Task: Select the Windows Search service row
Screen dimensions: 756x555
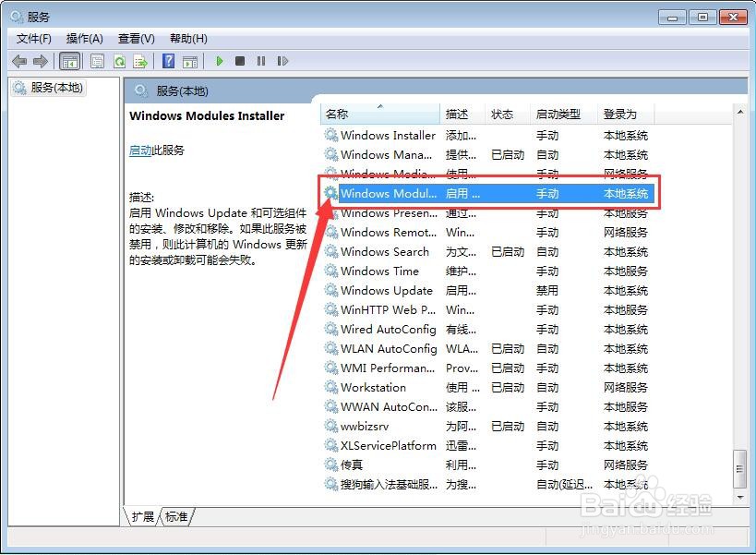Action: click(487, 252)
